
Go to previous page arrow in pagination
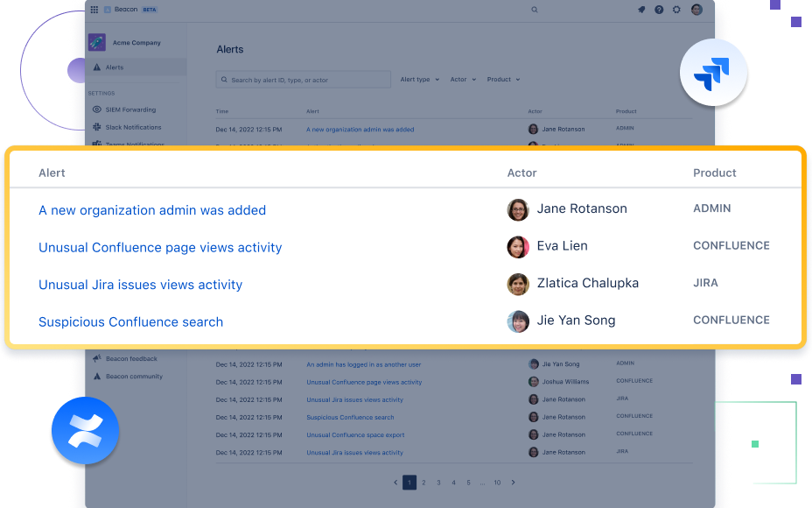(x=395, y=482)
